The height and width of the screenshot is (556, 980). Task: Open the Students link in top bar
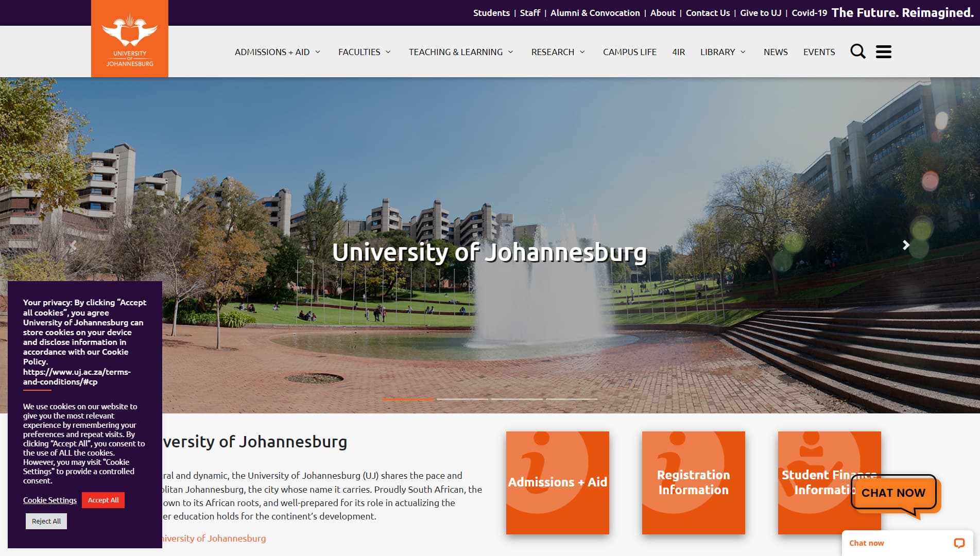[x=491, y=13]
